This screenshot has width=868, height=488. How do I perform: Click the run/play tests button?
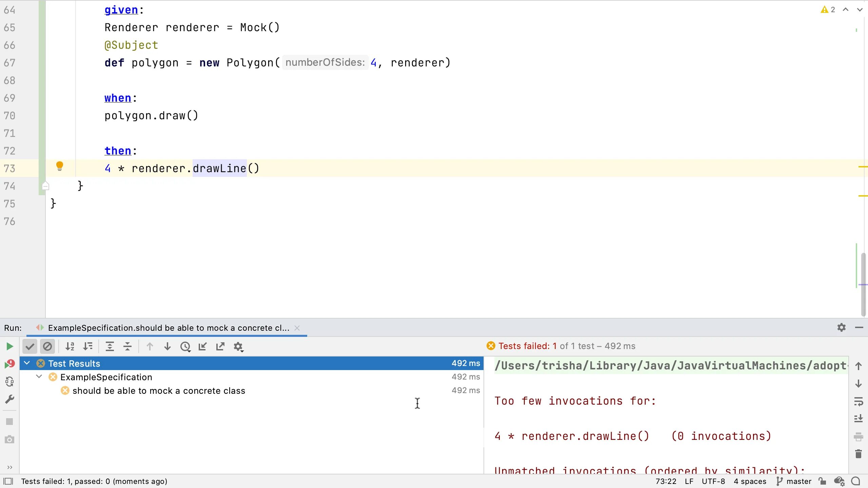coord(9,346)
